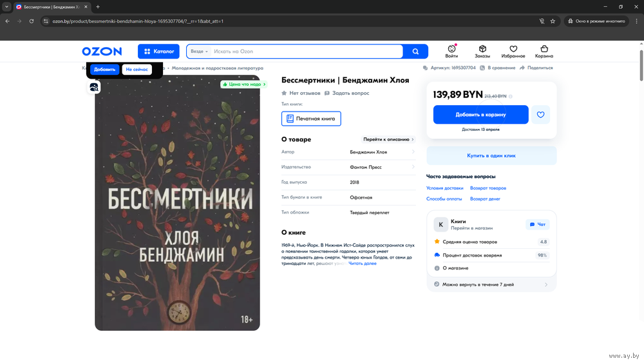Open Возврат денег link
This screenshot has height=363, width=644.
coord(485,199)
